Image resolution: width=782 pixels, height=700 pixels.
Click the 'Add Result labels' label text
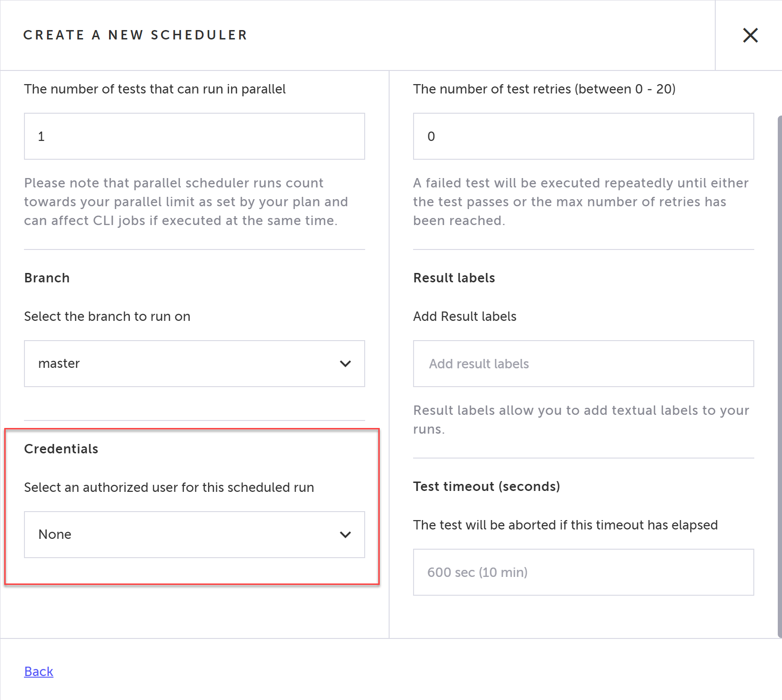(x=464, y=316)
